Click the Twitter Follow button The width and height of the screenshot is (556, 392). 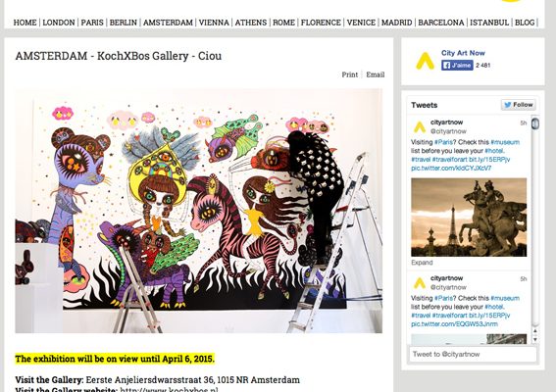pyautogui.click(x=519, y=105)
